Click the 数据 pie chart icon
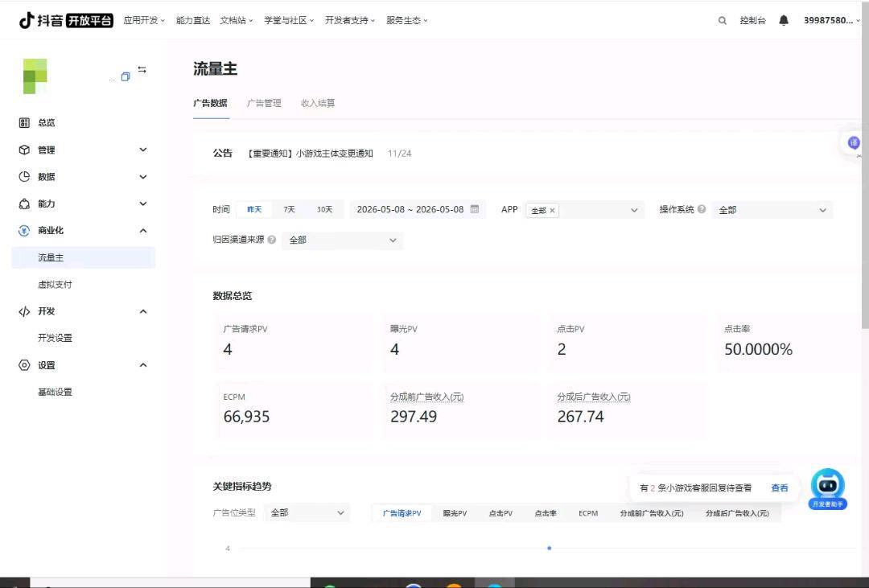Screen dimensions: 869x588 click(x=24, y=177)
